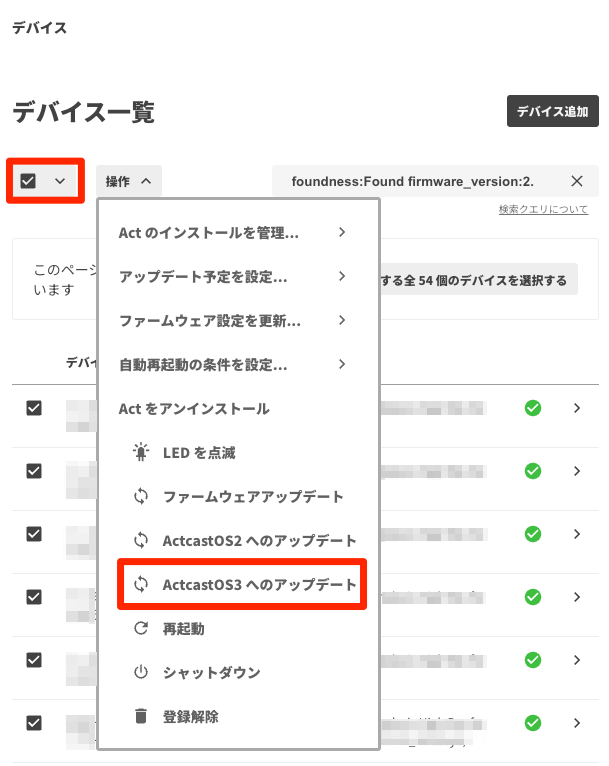Click the シャットダウン power icon
This screenshot has width=609, height=766.
click(x=141, y=673)
